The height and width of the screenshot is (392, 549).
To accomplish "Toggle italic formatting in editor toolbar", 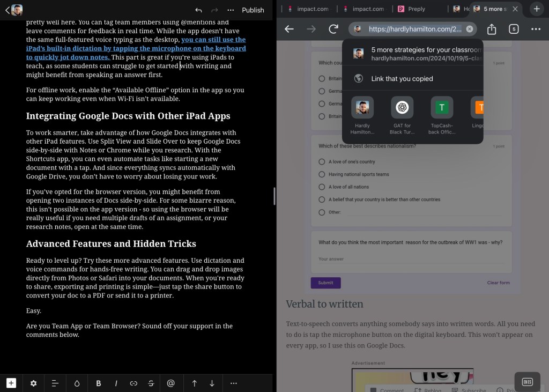I will [x=116, y=383].
